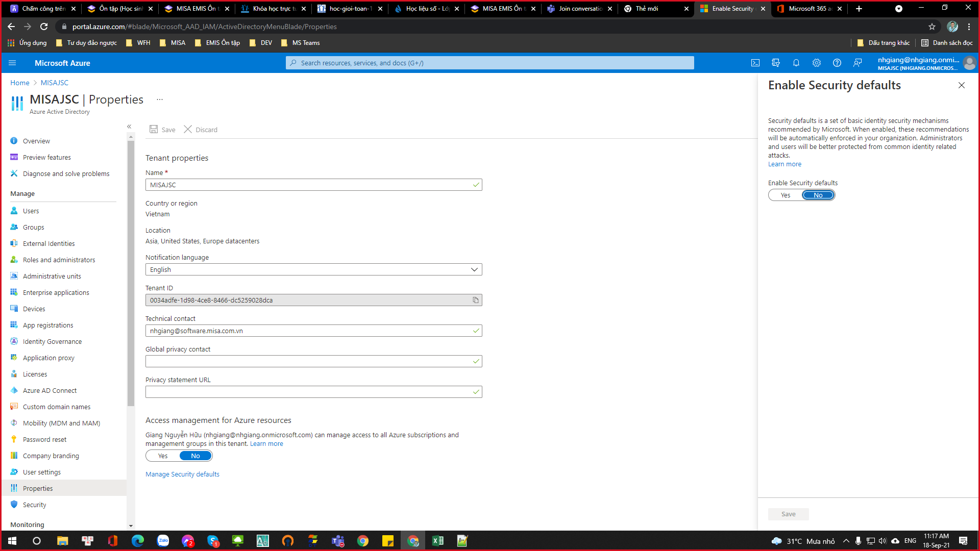Click the notifications bell icon

[796, 63]
